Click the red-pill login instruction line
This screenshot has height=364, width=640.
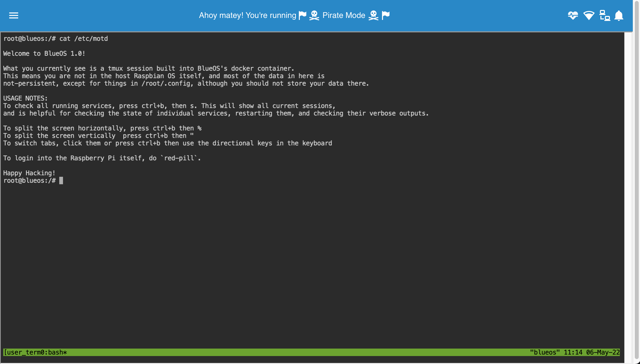point(102,158)
